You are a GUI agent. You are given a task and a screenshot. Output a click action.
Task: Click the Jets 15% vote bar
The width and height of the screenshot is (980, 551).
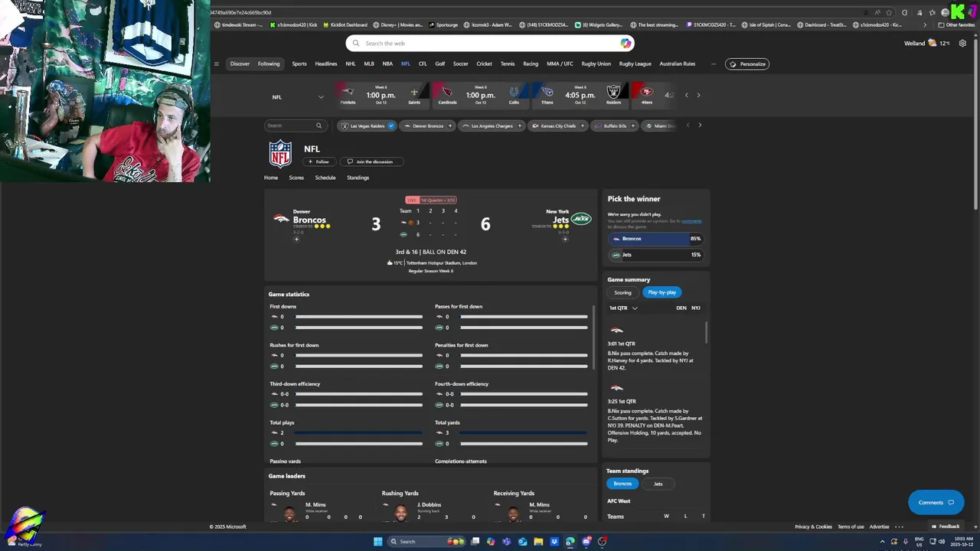click(x=655, y=255)
